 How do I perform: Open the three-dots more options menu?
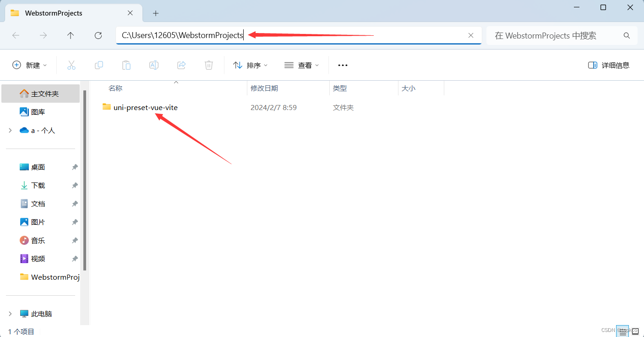click(343, 65)
